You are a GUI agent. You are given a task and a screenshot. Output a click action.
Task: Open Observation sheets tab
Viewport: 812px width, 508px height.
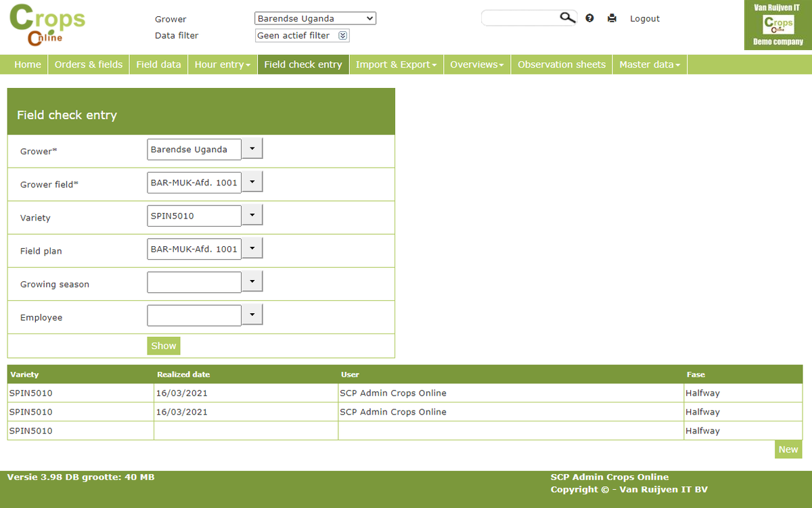(x=562, y=64)
